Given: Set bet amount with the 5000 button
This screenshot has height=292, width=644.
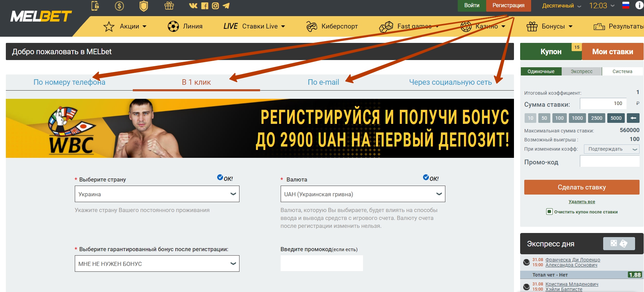Looking at the screenshot, I should [x=616, y=118].
